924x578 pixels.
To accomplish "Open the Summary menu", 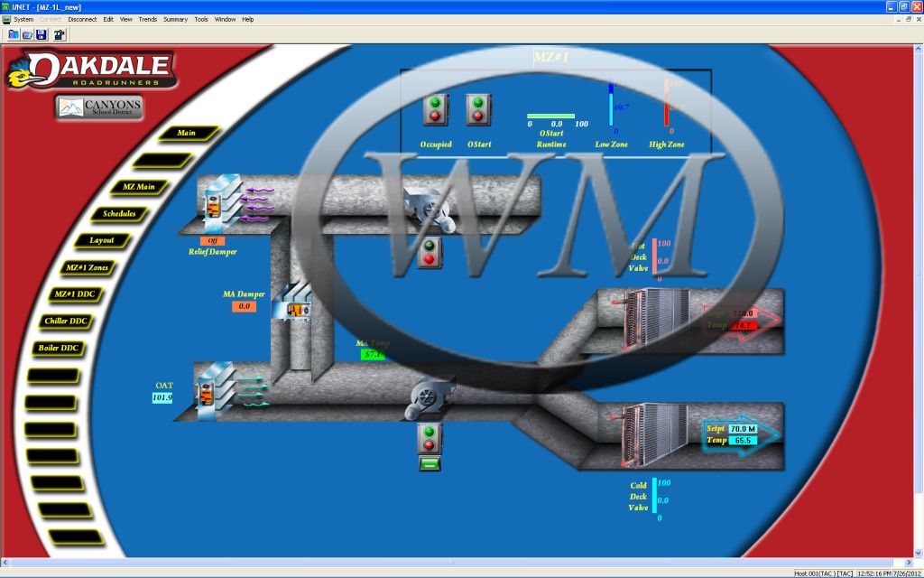I will click(175, 20).
